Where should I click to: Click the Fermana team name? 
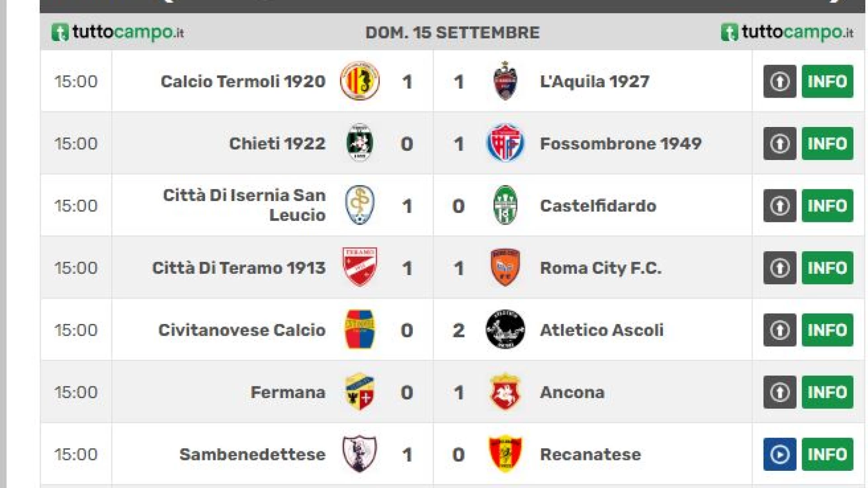(288, 392)
